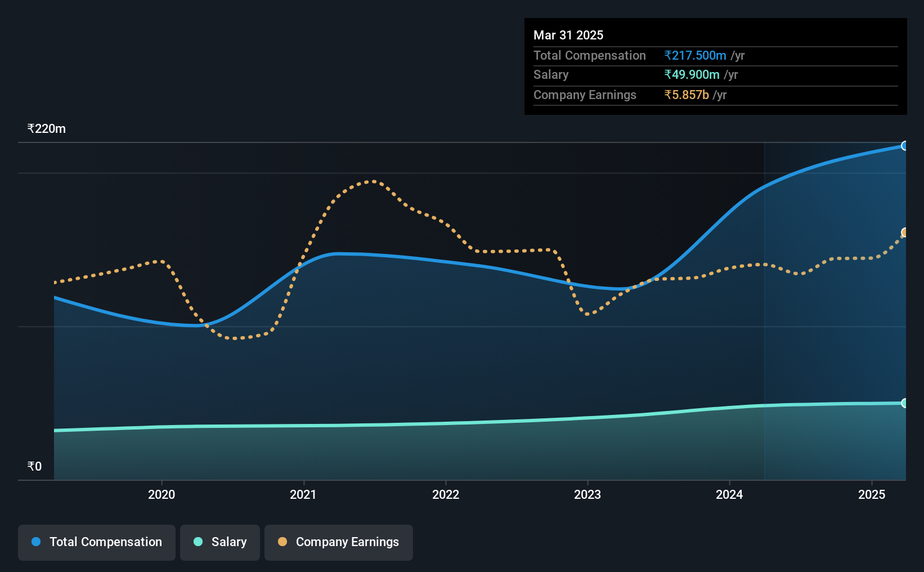Click the teal Salary endpoint marker
Viewport: 924px width, 572px height.
tap(904, 403)
